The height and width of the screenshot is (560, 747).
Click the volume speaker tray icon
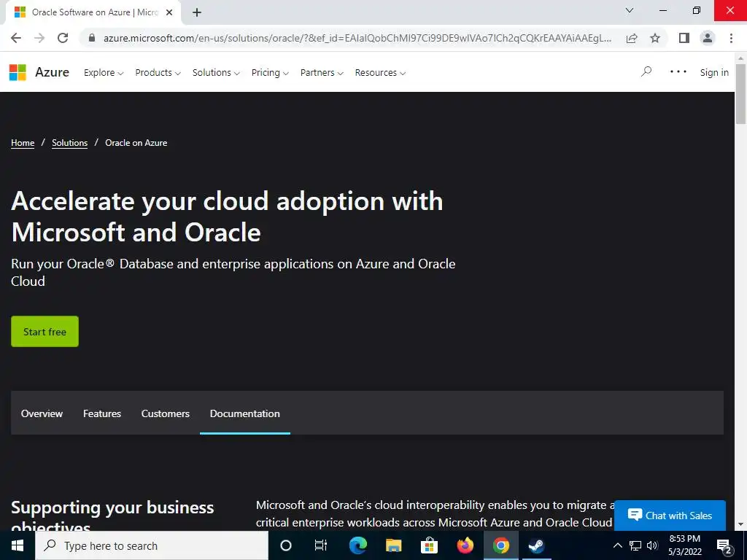653,545
